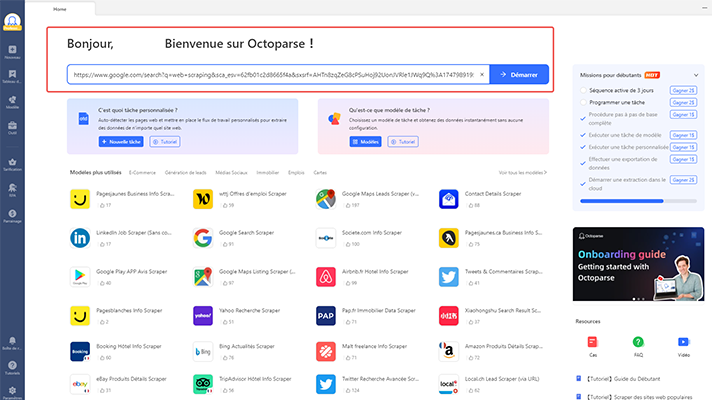Open the Onboarding guide banner
The height and width of the screenshot is (400, 712).
(x=638, y=264)
